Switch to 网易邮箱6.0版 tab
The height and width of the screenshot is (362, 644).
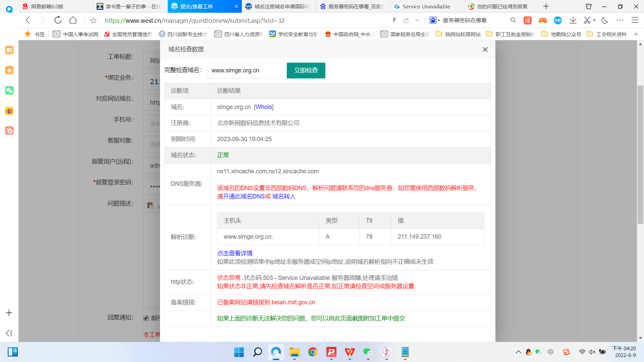tap(47, 6)
